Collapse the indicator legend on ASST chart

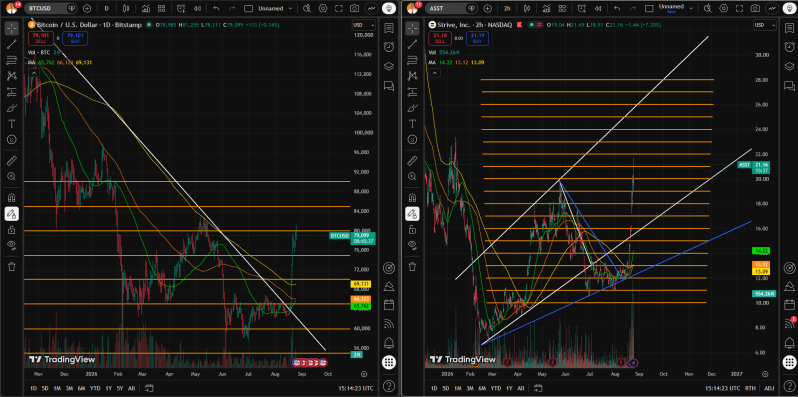435,73
